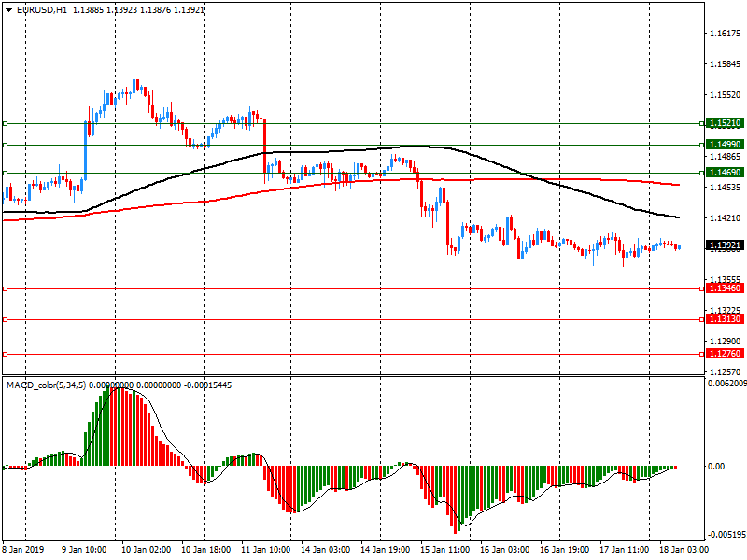Viewport: 747px width, 560px height.
Task: Click the 11 Jan 10:00 time axis label
Action: [265, 550]
